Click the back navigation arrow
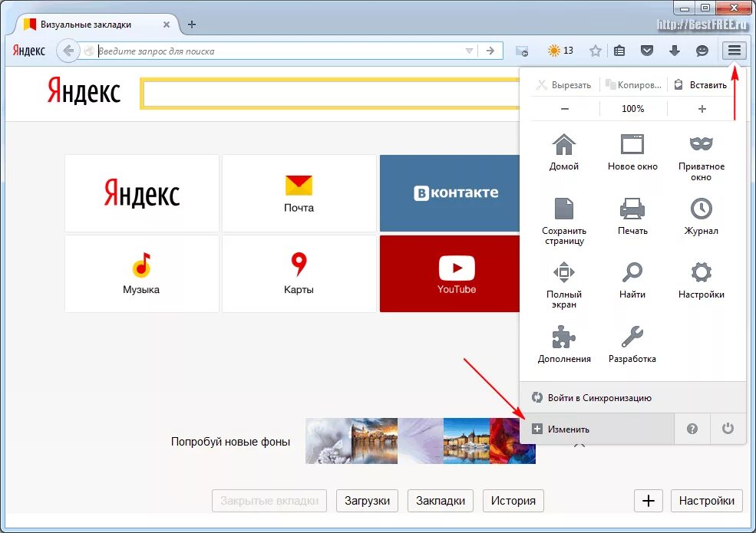The height and width of the screenshot is (533, 756). (68, 51)
